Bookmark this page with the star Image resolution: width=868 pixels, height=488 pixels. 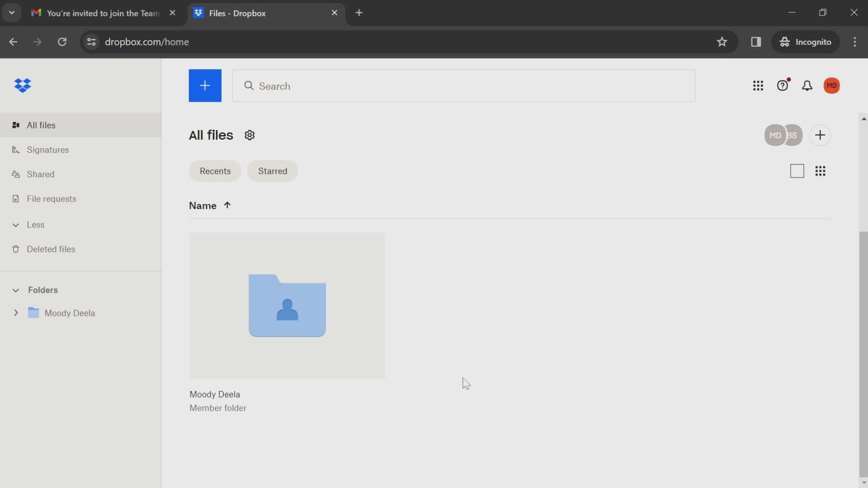722,42
